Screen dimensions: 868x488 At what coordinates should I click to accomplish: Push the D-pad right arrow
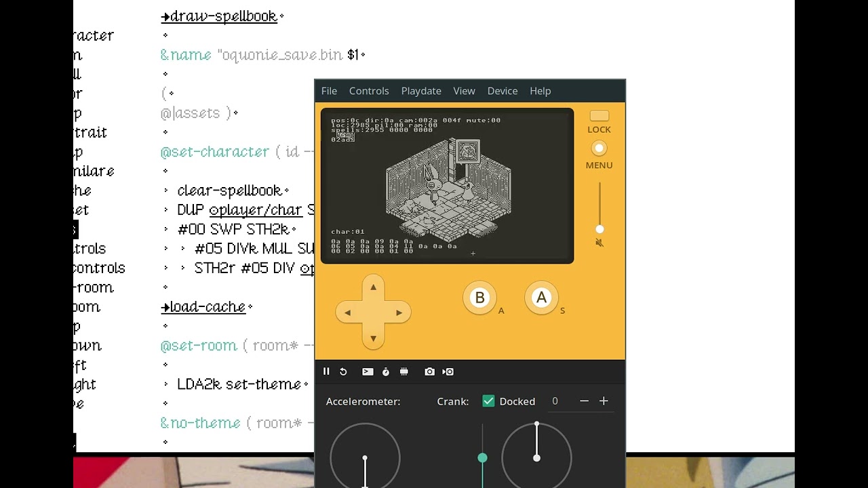coord(399,312)
